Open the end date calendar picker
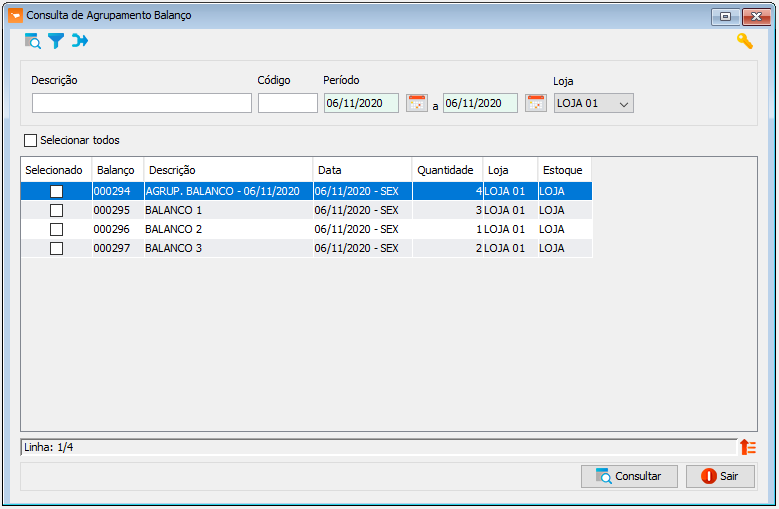This screenshot has width=779, height=509. [535, 103]
